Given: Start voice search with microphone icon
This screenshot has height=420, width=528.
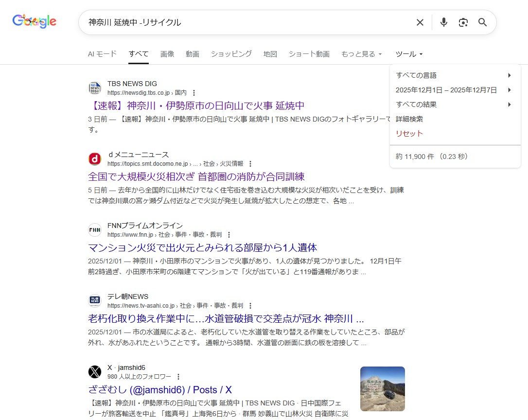Looking at the screenshot, I should click(x=443, y=22).
